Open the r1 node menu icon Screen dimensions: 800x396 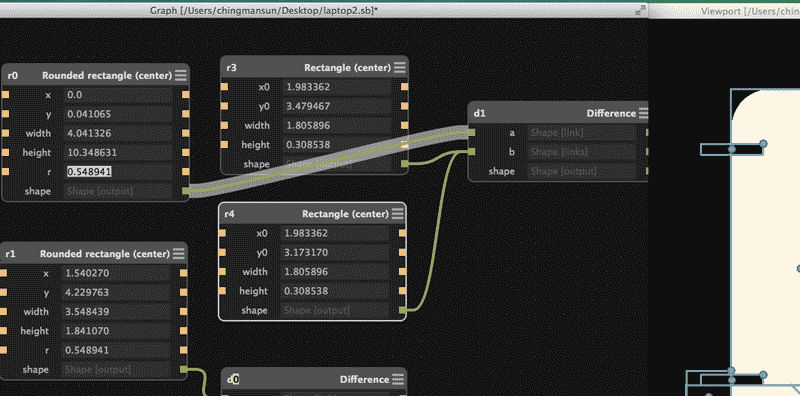tap(179, 254)
